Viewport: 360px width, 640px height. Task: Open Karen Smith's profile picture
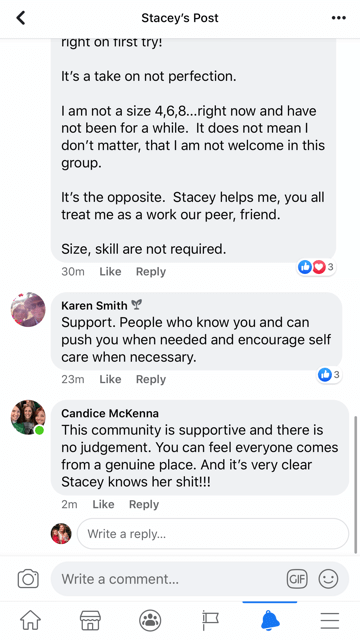click(28, 309)
